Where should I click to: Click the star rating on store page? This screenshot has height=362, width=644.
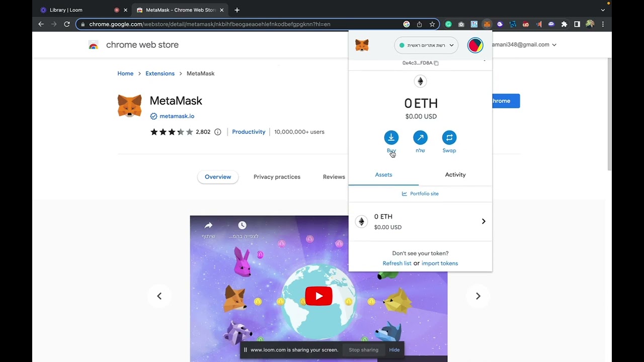172,132
